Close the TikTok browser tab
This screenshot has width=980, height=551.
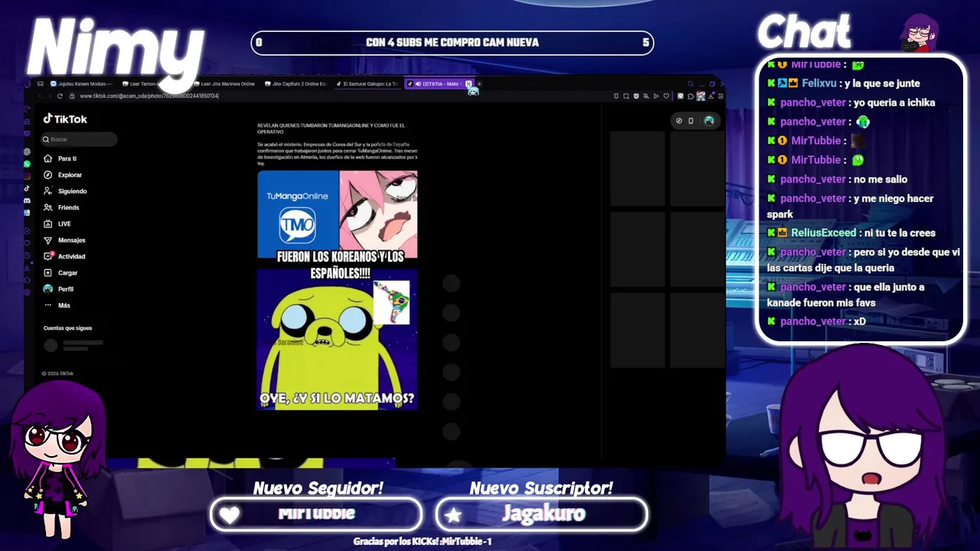pos(469,84)
